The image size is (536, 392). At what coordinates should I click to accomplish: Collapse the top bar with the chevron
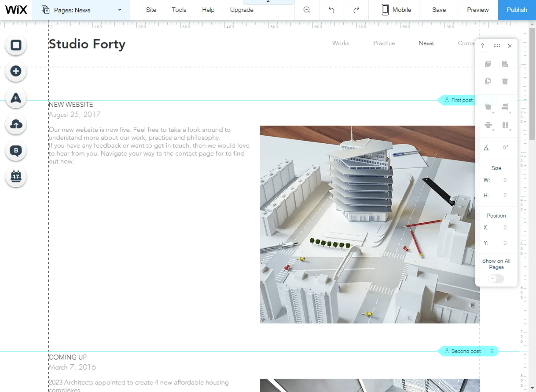(268, 2)
